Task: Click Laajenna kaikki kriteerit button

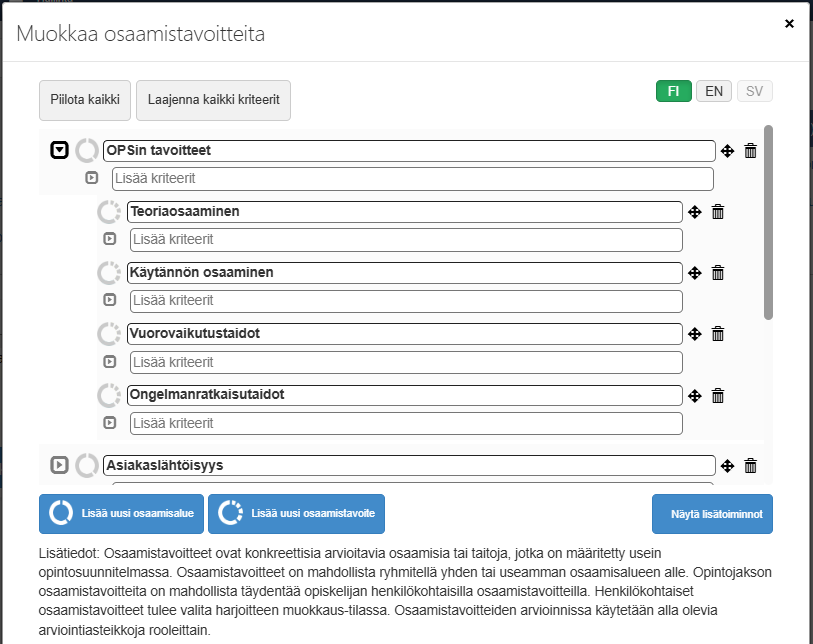Action: point(213,100)
